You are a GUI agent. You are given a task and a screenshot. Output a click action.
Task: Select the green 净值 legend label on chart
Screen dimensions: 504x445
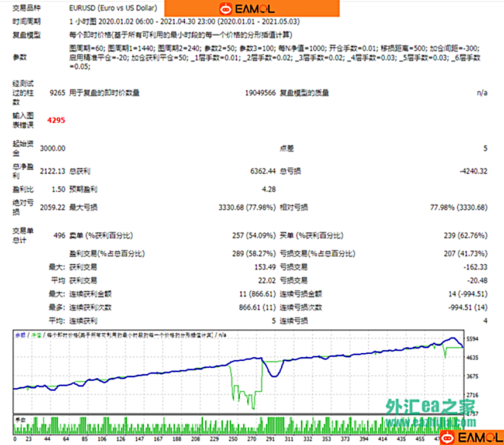[x=36, y=334]
